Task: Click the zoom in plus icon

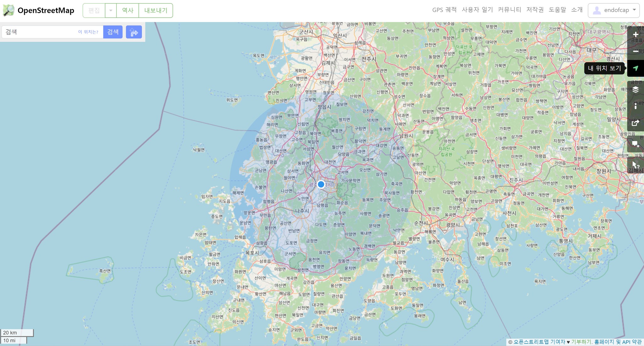Action: (x=636, y=35)
